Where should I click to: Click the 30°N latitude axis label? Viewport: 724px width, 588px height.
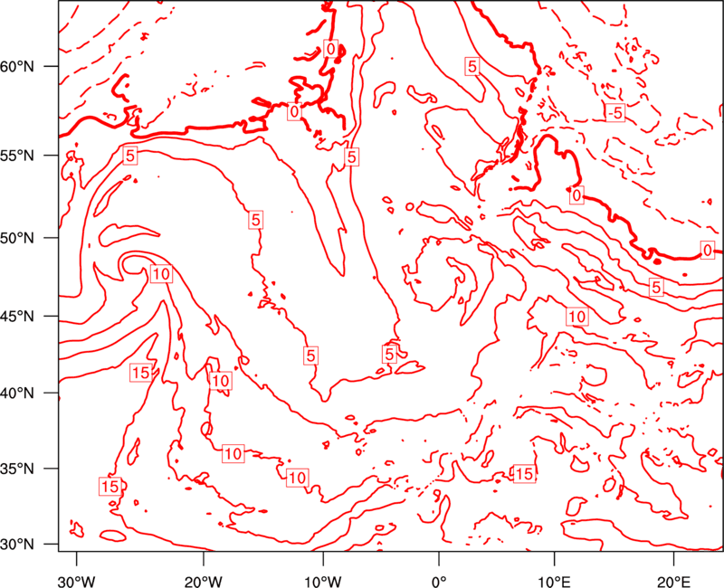pos(17,545)
